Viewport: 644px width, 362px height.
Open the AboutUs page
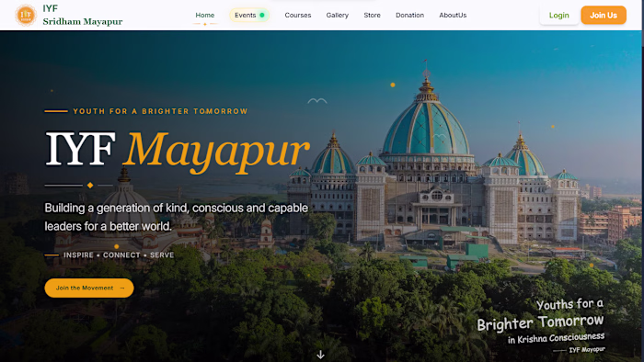click(453, 16)
